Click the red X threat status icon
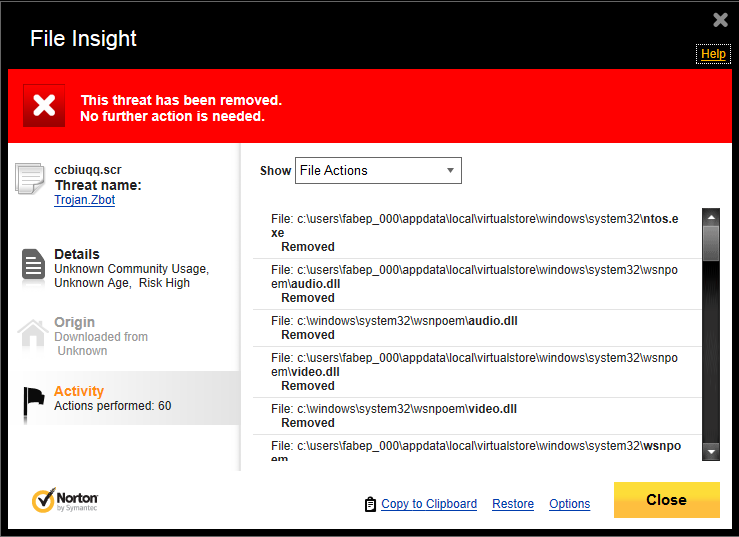 point(44,105)
